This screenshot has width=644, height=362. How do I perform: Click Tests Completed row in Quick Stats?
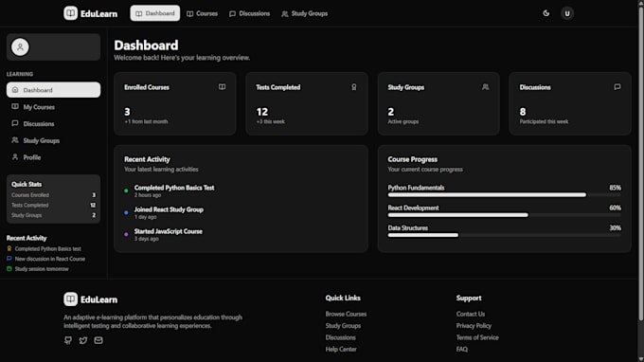(x=53, y=205)
